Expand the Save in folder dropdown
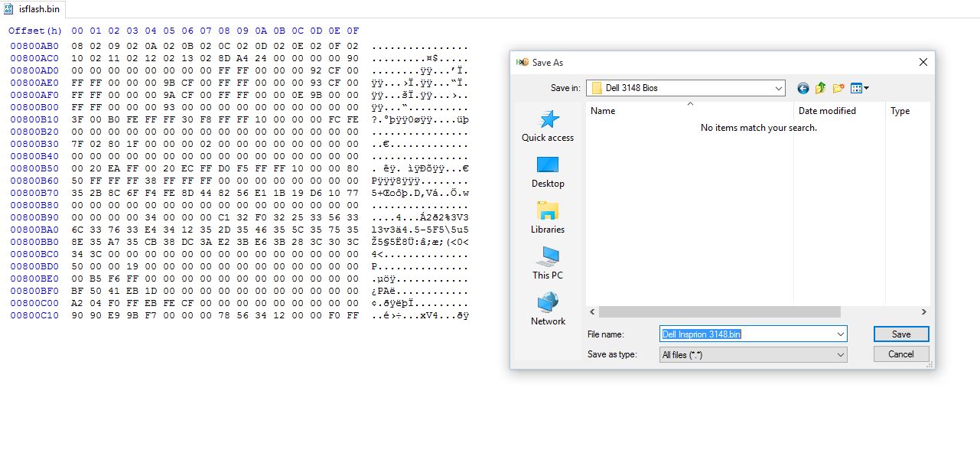The width and height of the screenshot is (980, 453). pyautogui.click(x=779, y=88)
